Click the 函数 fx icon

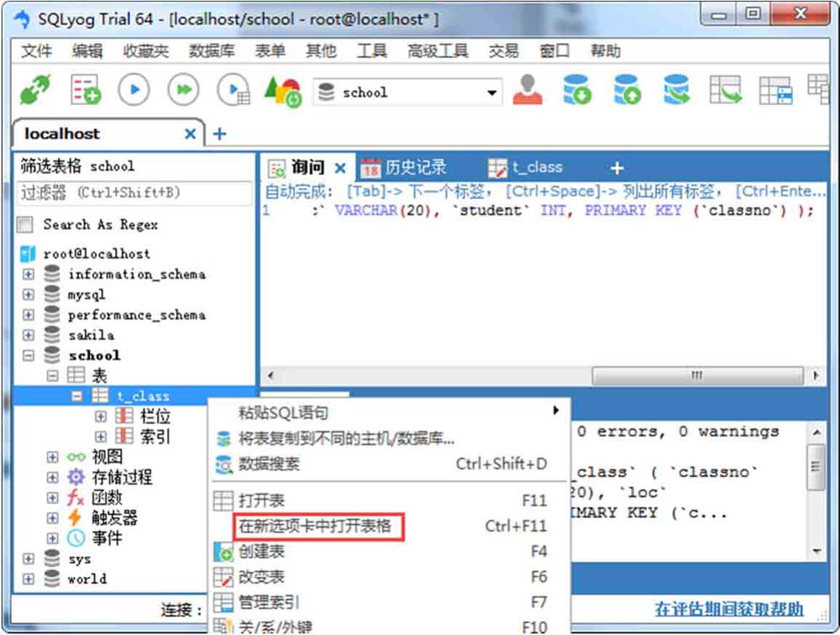[76, 498]
